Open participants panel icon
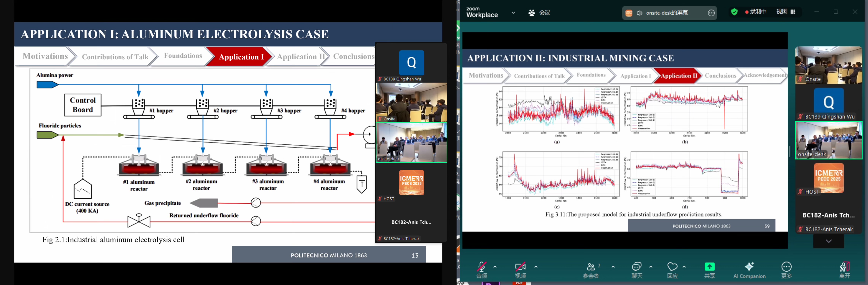Viewport: 868px width, 285px height. (591, 267)
